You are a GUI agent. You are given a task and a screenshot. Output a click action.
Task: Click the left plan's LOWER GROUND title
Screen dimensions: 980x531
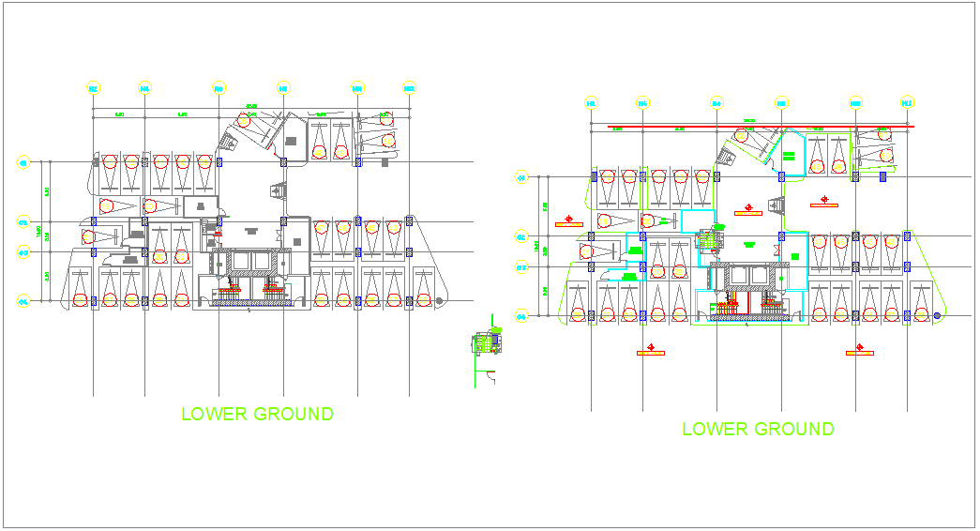(257, 414)
